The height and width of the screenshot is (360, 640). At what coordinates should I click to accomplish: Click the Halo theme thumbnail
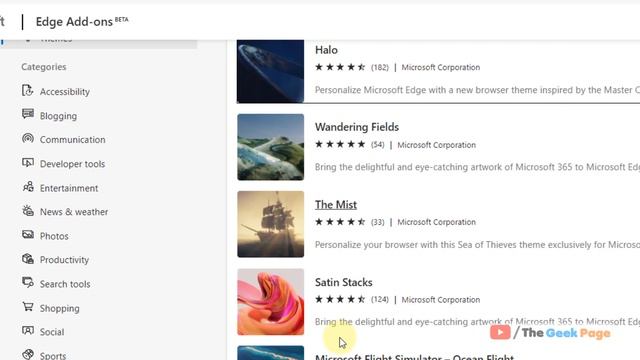coord(271,71)
